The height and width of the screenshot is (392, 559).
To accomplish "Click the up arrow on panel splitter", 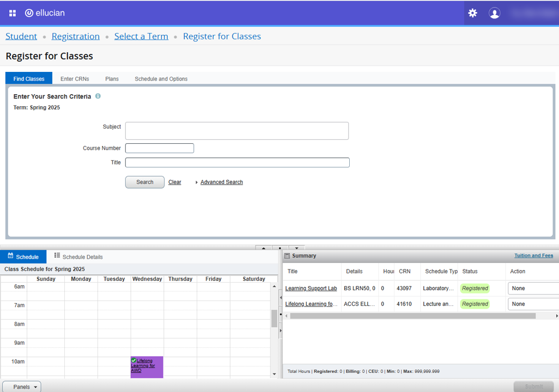I will pos(264,248).
